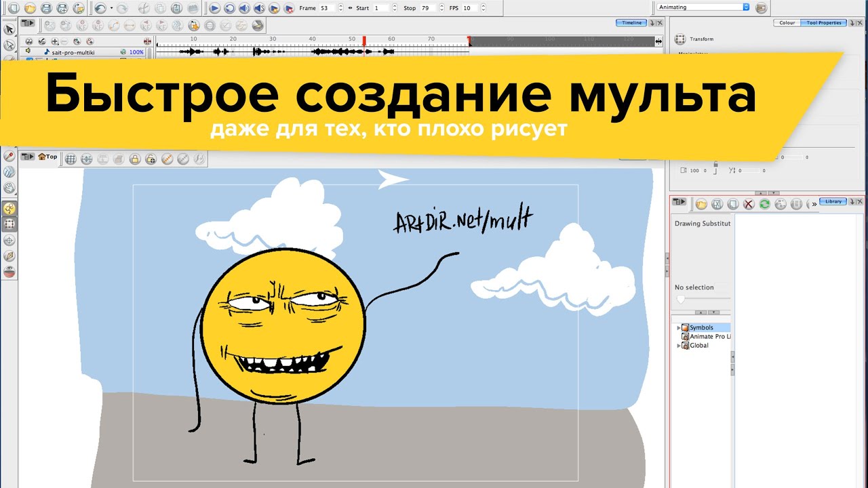Switch to the Colour tab
Image resolution: width=868 pixels, height=488 pixels.
coord(787,23)
